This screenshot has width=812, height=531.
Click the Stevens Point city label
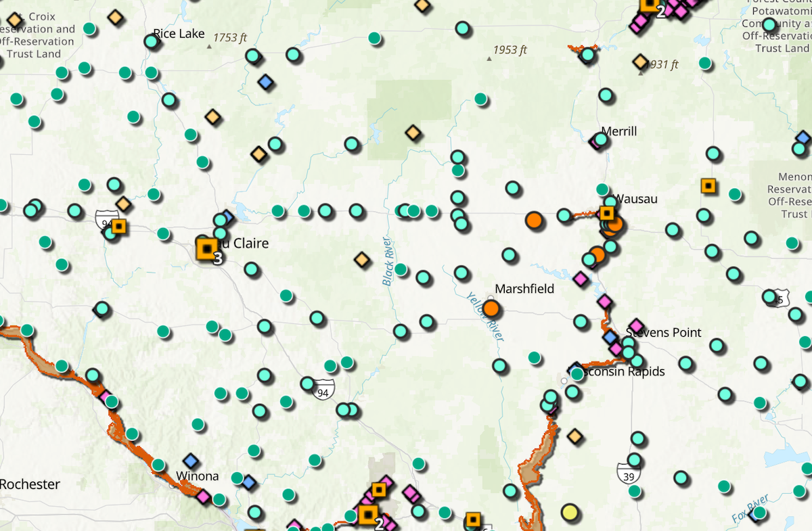click(664, 332)
